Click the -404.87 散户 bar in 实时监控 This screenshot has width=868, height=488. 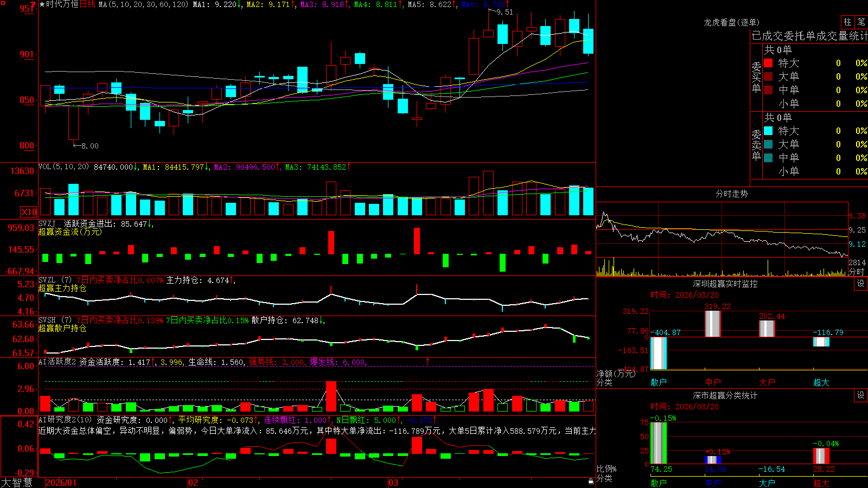(x=659, y=354)
